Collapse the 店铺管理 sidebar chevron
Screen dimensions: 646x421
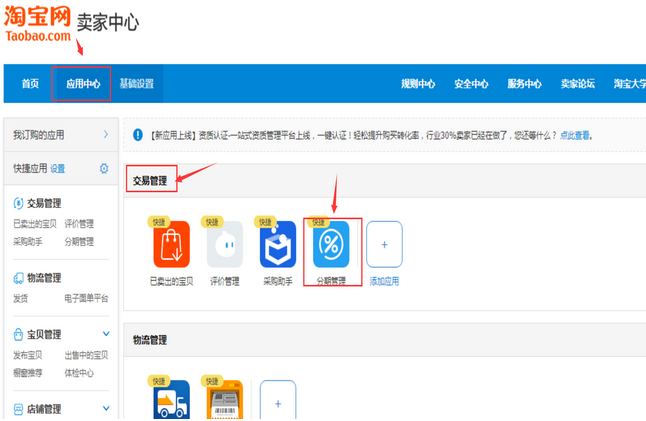coord(106,408)
